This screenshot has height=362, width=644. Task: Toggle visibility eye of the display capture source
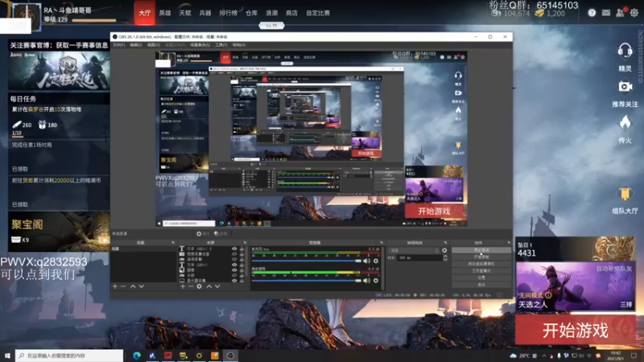(x=234, y=281)
